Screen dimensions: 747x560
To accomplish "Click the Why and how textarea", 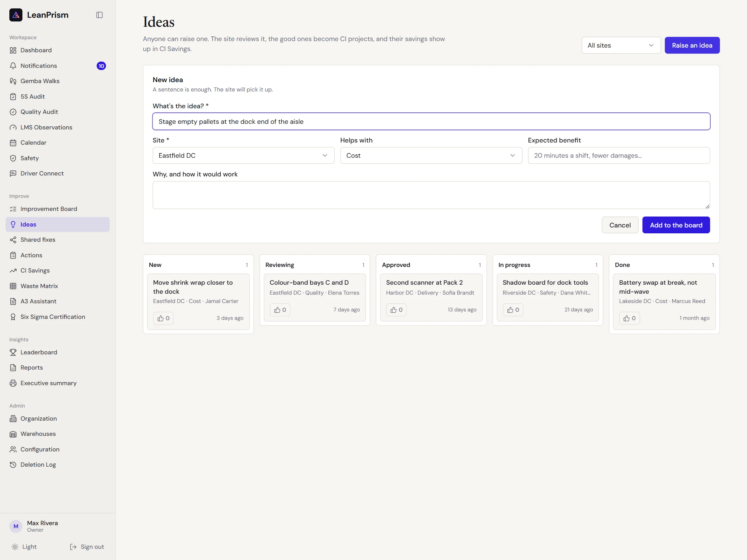I will [431, 195].
